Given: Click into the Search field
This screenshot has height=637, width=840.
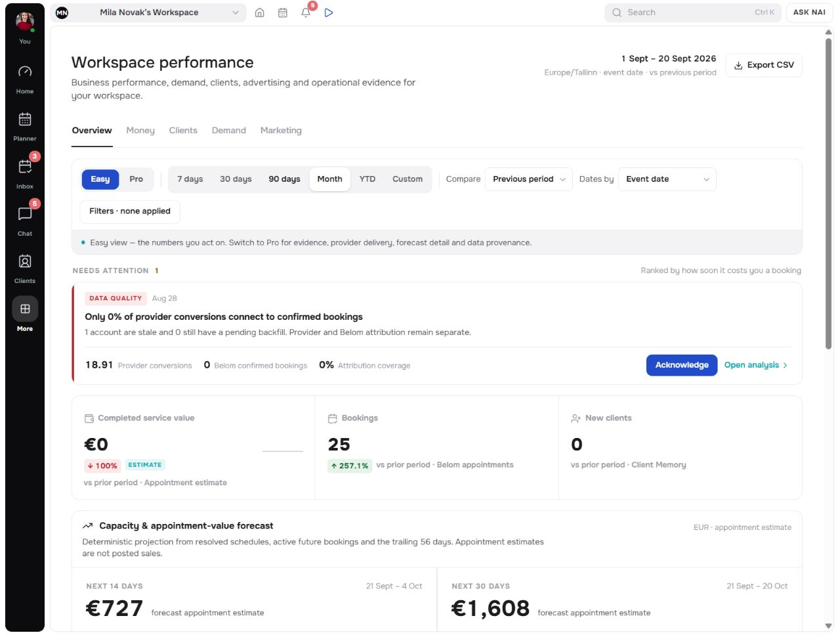Looking at the screenshot, I should point(693,12).
